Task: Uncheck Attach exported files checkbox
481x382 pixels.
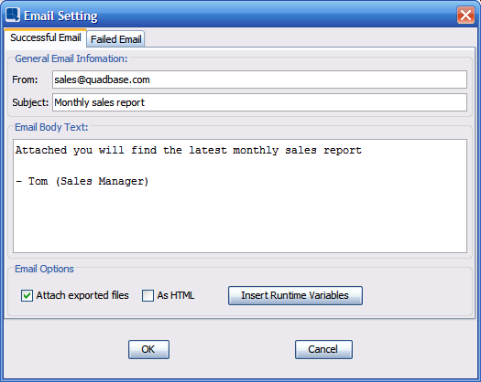Action: click(x=27, y=296)
